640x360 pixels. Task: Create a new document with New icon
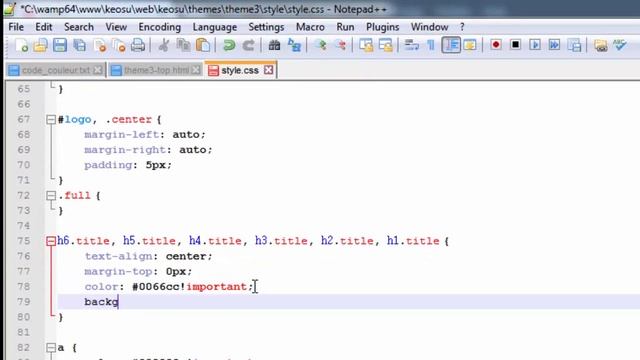coord(21,45)
